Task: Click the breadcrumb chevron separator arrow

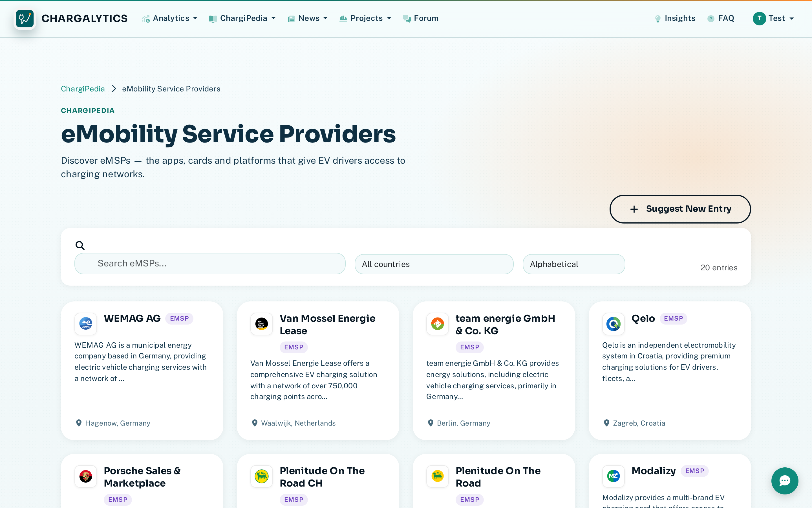Action: [x=114, y=89]
